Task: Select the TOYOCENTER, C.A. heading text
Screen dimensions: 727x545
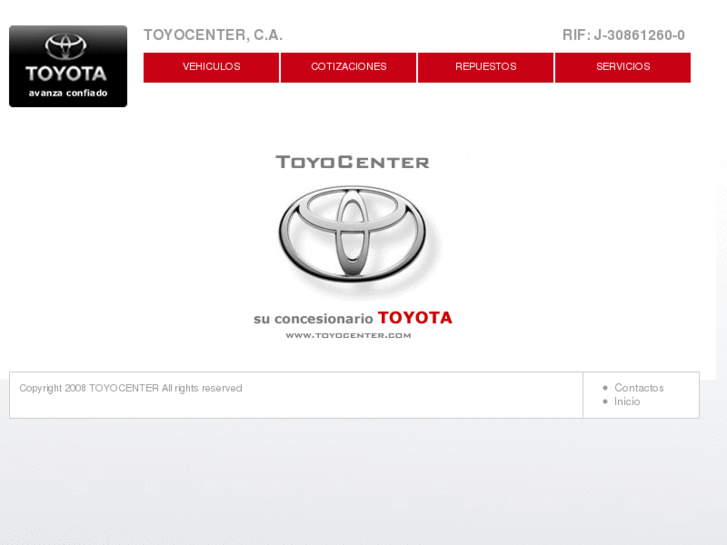Action: [213, 35]
